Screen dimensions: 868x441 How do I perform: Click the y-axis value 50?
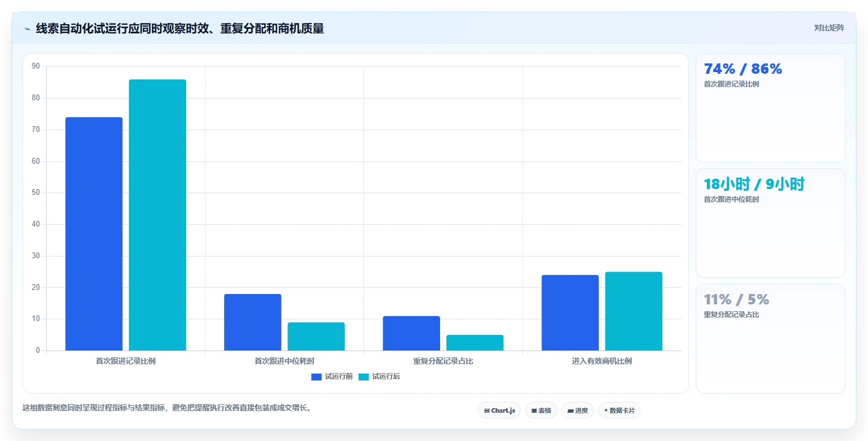point(36,193)
